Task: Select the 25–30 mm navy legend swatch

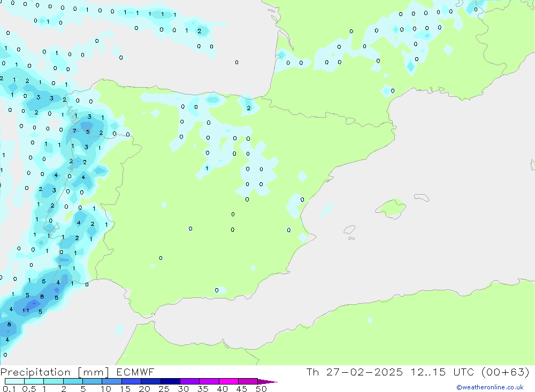Action: (x=170, y=381)
